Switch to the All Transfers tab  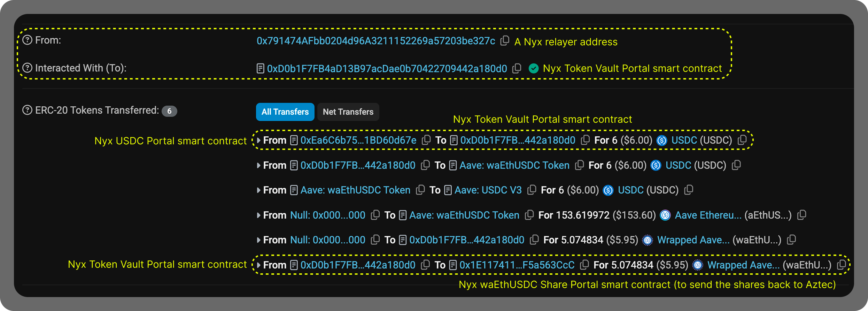tap(285, 112)
